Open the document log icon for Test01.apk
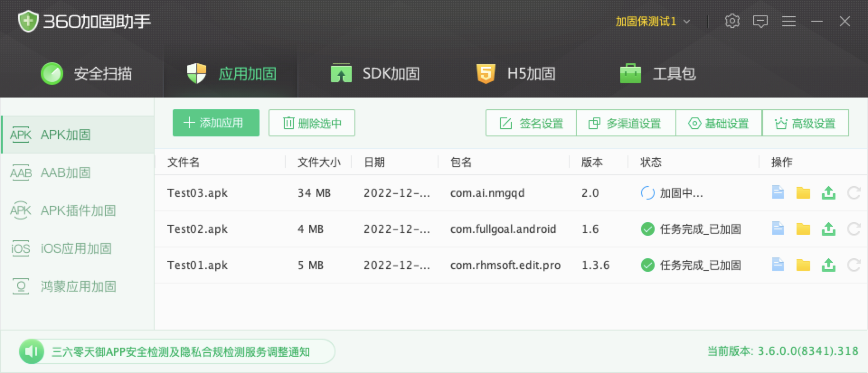Image resolution: width=868 pixels, height=373 pixels. (x=778, y=265)
